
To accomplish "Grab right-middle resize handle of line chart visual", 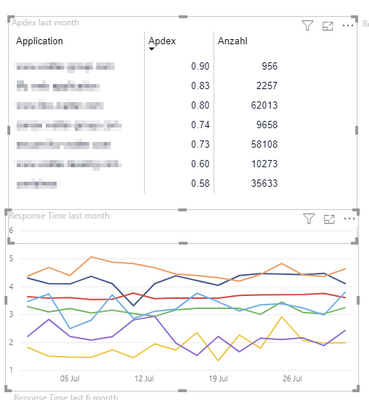I will pos(358,300).
